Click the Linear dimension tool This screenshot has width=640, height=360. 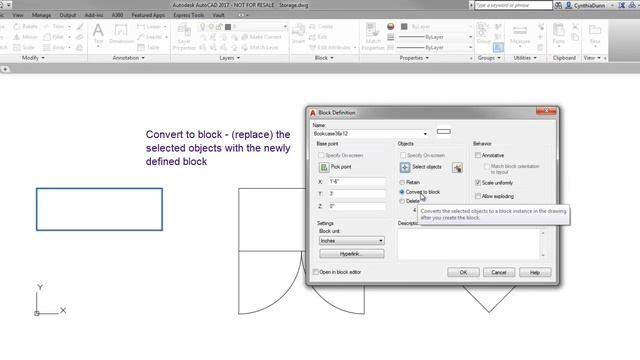pos(150,27)
